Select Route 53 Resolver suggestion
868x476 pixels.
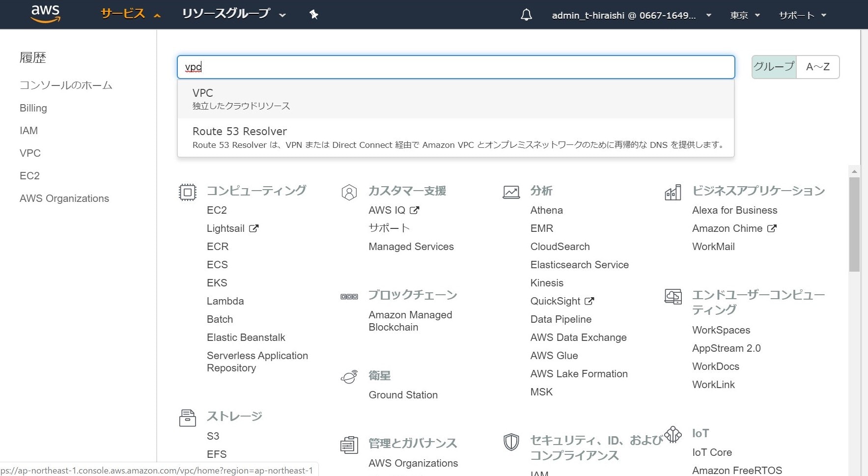(456, 138)
